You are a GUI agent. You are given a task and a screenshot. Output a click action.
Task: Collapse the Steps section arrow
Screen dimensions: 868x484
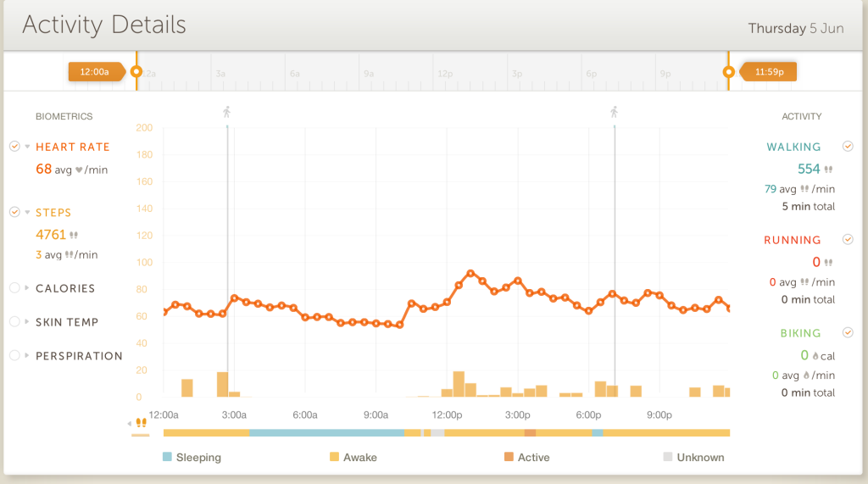[x=27, y=212]
